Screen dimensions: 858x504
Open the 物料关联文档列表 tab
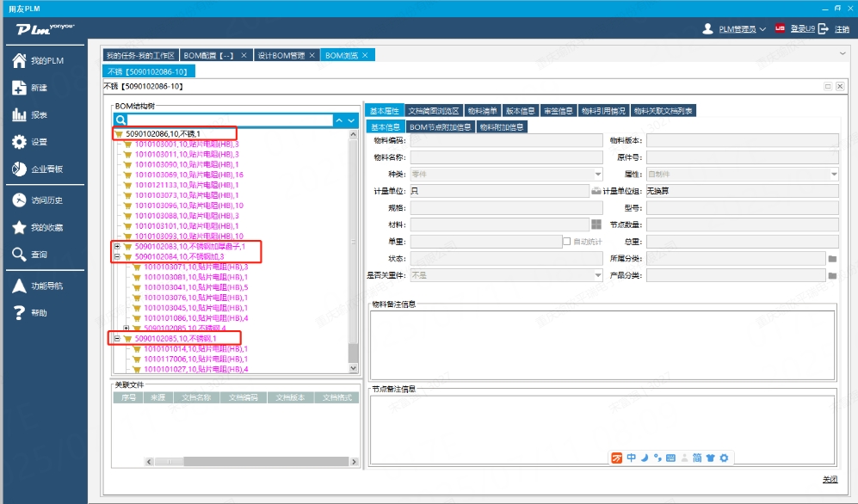664,111
